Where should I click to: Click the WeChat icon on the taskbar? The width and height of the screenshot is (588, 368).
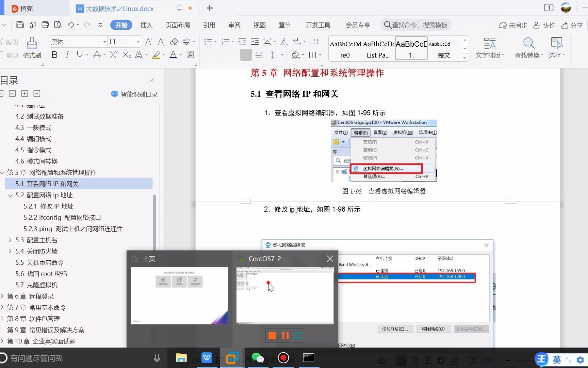(x=258, y=358)
